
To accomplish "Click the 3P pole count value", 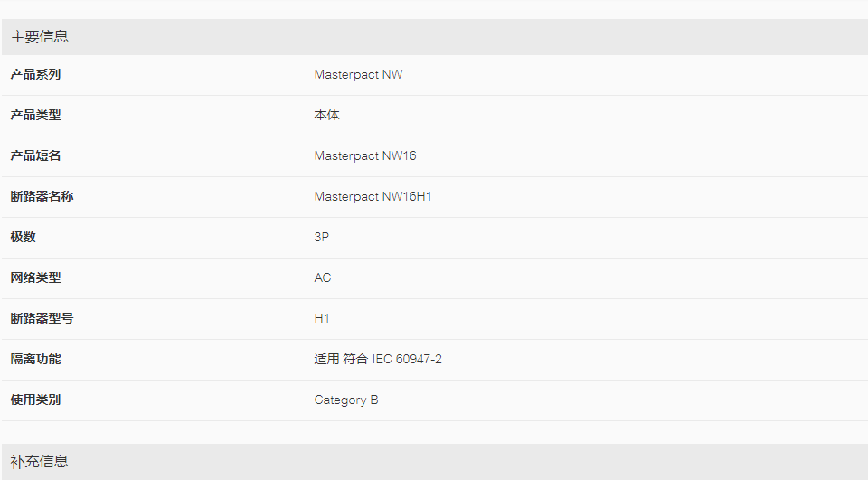I will [x=322, y=237].
